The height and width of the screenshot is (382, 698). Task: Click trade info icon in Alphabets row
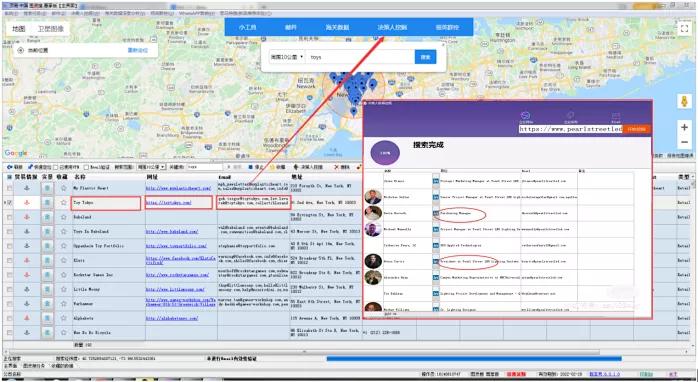[x=27, y=318]
